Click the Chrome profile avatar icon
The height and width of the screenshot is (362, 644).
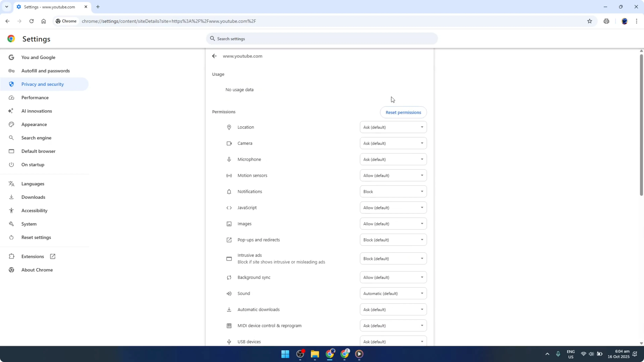pyautogui.click(x=625, y=21)
